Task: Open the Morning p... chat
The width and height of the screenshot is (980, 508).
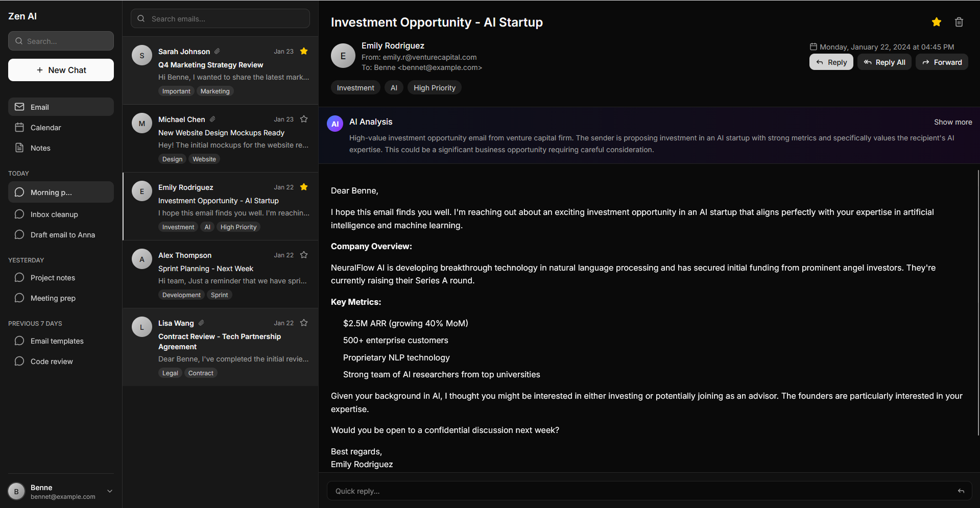Action: (x=61, y=192)
